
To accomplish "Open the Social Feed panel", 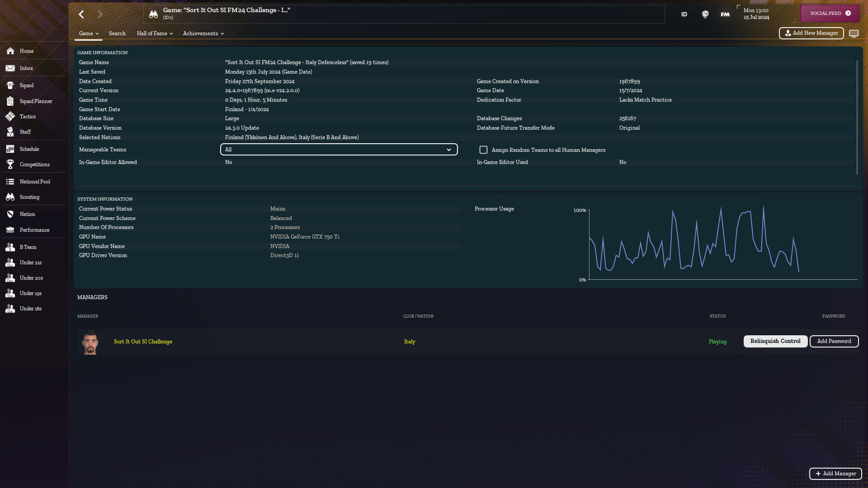I will (830, 14).
